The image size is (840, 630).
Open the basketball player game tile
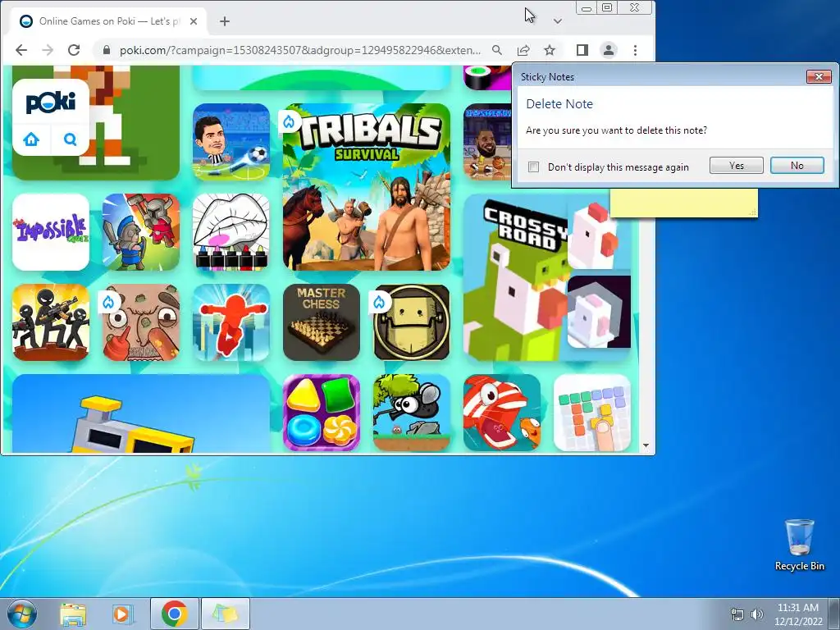487,142
